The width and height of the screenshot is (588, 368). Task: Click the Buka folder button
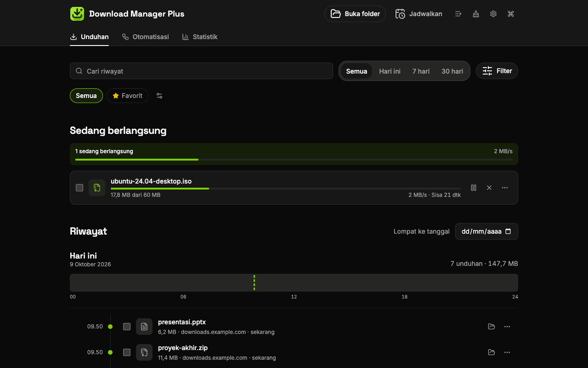tap(355, 14)
